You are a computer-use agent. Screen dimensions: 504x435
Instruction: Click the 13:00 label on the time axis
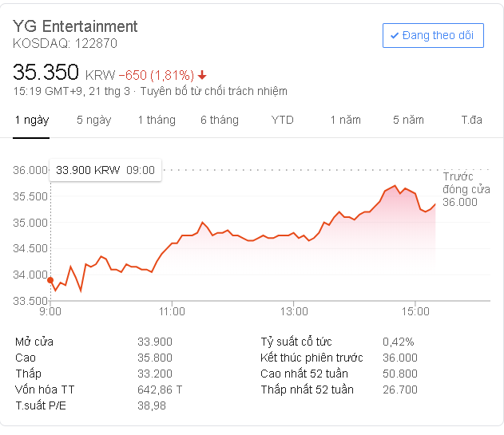tap(294, 311)
